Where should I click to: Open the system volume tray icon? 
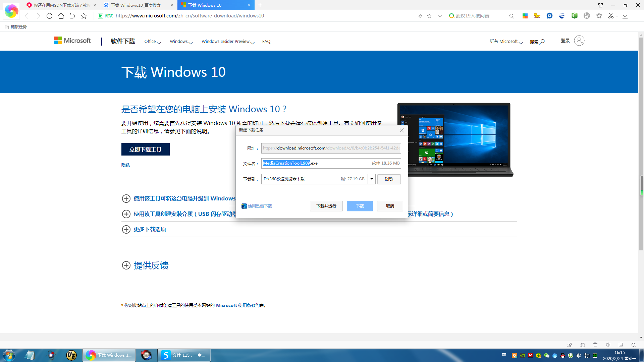tap(579, 356)
